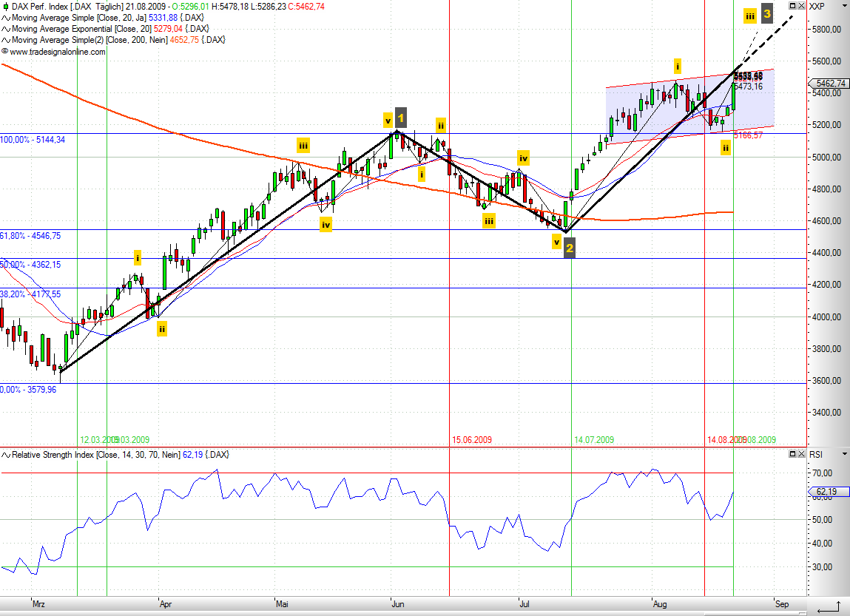Click the 62,19 RSI value tag
Viewport: 850px width, 616px height.
828,492
